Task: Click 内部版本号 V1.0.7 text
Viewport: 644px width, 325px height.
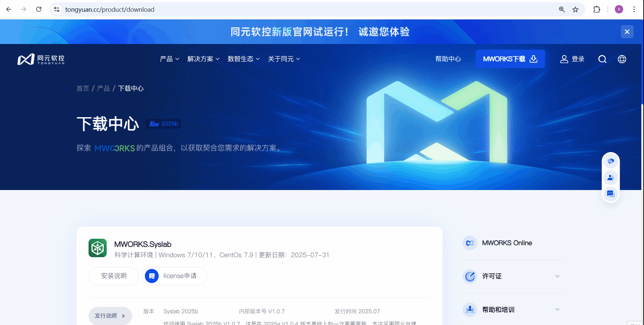Action: 262,312
